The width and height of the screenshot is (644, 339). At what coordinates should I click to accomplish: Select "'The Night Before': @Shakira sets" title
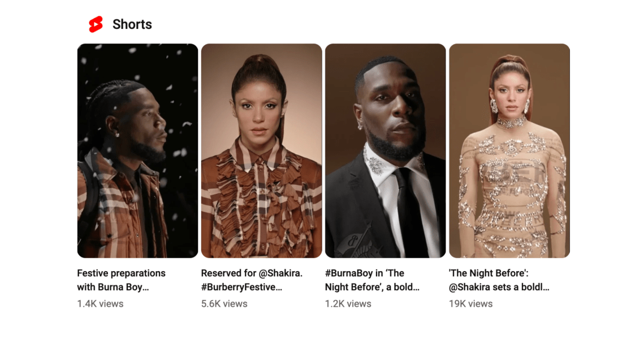click(x=499, y=280)
